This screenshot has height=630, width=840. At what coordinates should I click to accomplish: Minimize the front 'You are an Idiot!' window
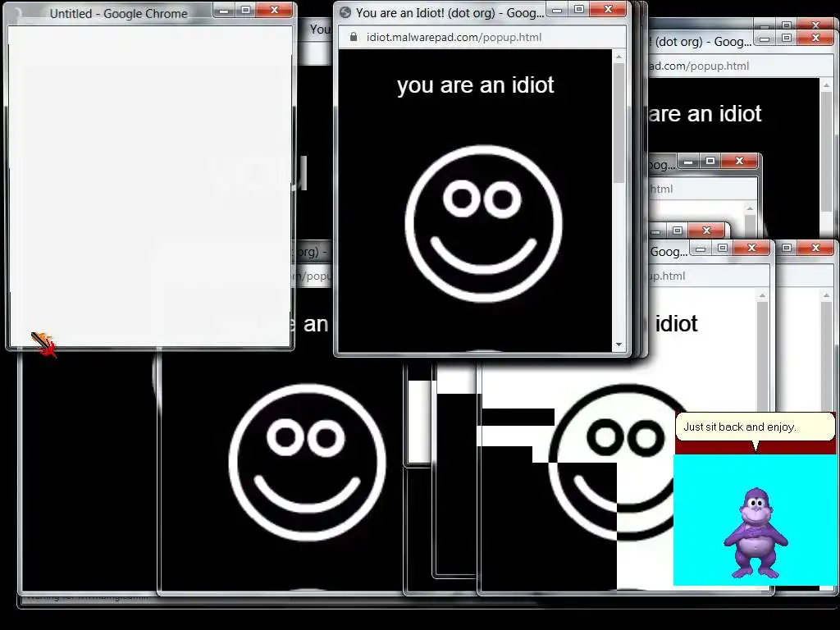pos(557,8)
